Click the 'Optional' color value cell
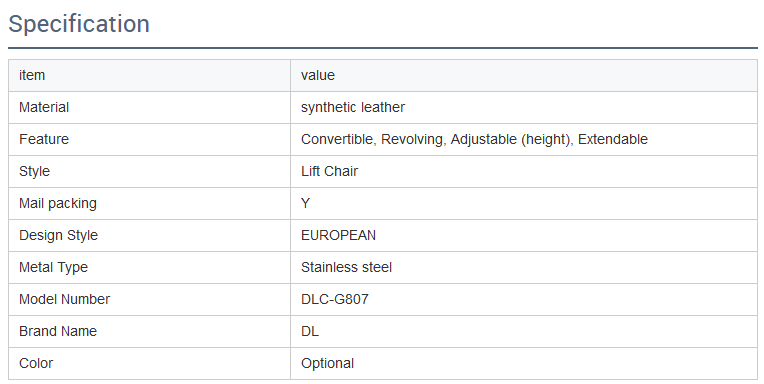Image resolution: width=764 pixels, height=384 pixels. [524, 364]
